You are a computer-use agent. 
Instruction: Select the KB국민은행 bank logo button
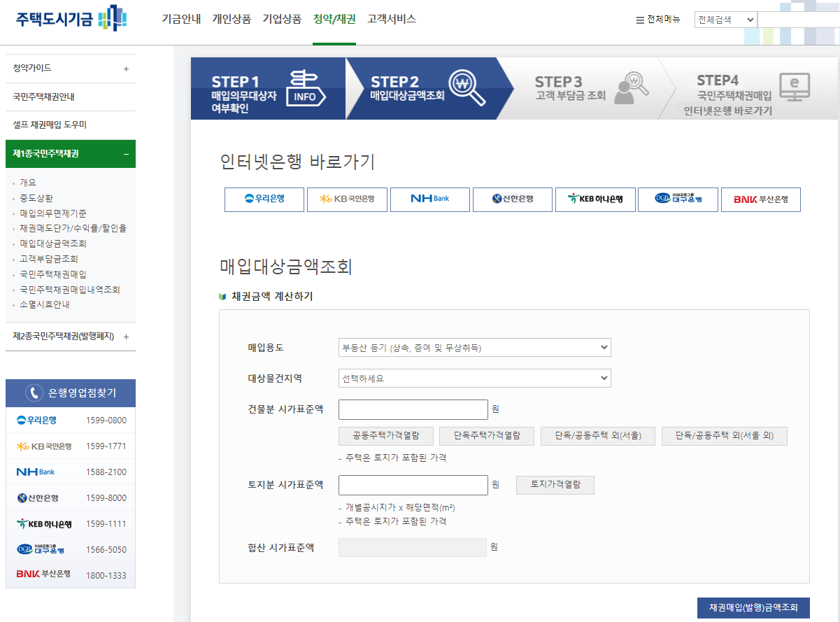(347, 199)
